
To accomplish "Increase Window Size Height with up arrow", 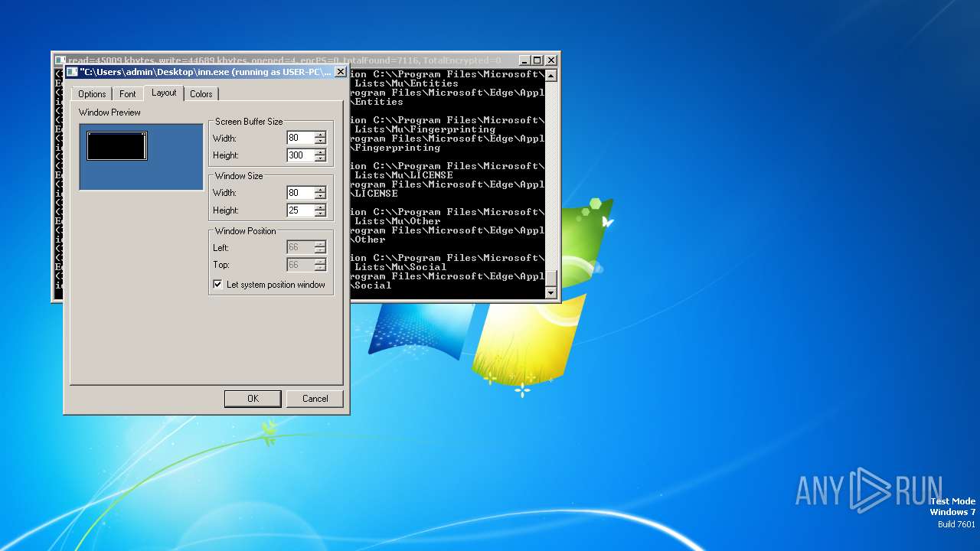I will point(320,207).
